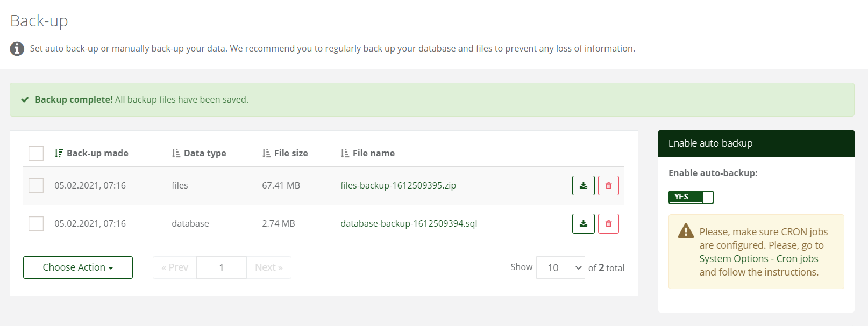Click the 67.41 MB file size cell
This screenshot has width=868, height=326.
point(281,185)
